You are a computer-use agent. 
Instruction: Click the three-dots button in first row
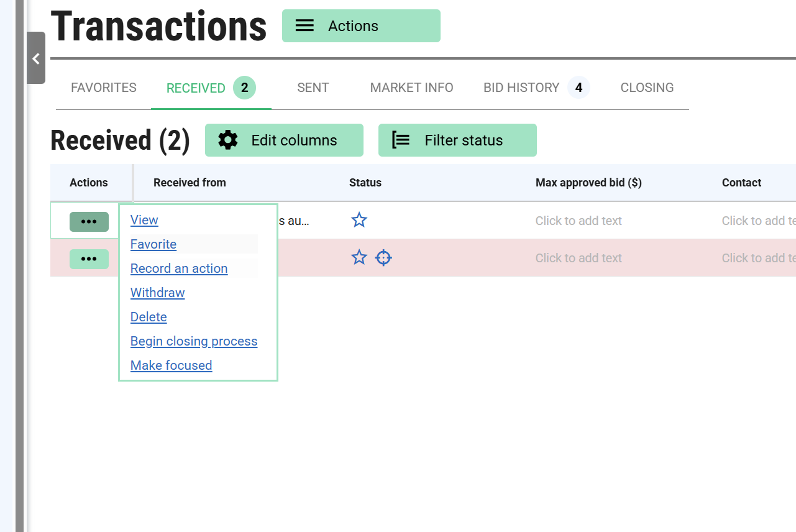coord(89,222)
